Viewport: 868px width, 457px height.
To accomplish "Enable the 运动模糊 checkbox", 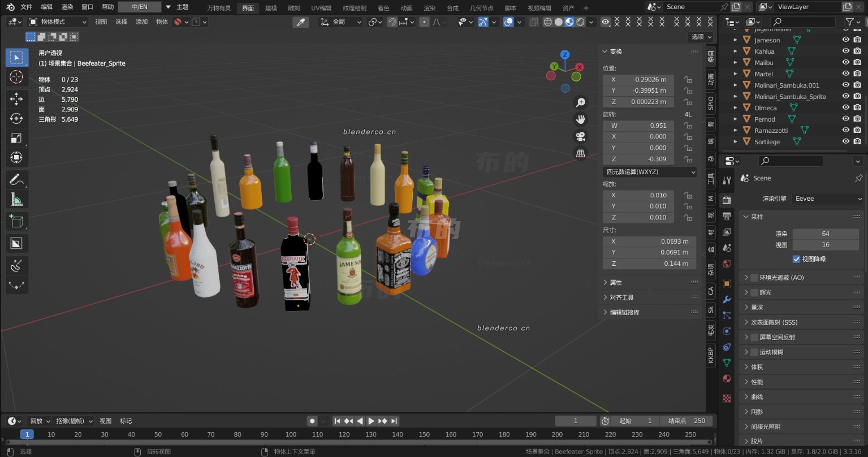I will (754, 352).
